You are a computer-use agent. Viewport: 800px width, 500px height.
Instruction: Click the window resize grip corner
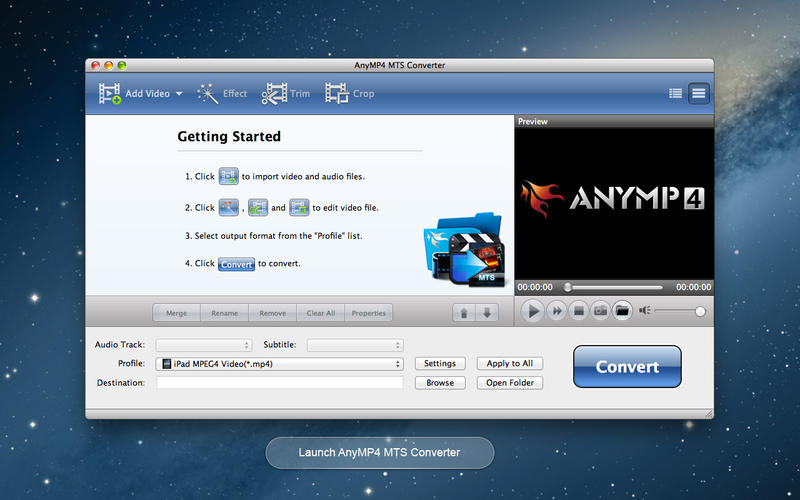coord(708,413)
